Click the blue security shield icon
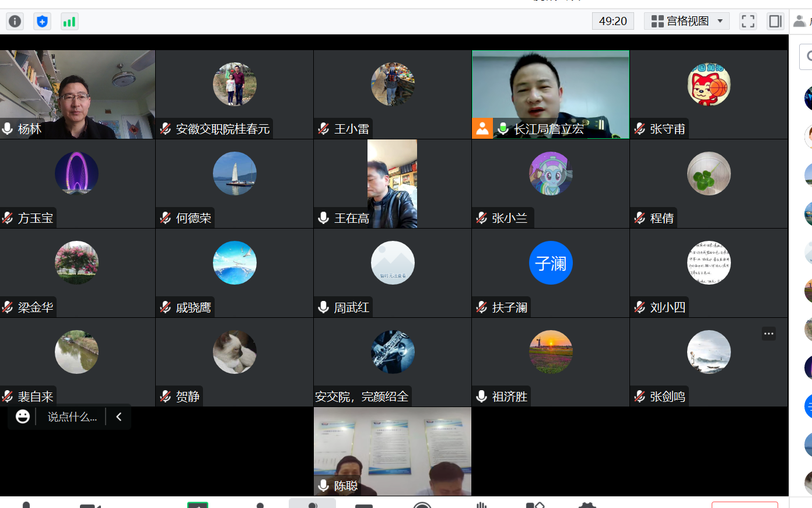 coord(42,22)
